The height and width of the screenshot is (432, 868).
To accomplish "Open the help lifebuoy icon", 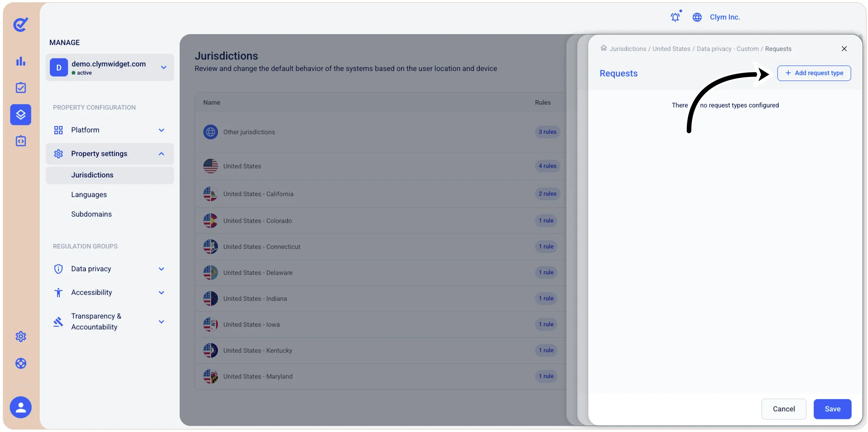I will coord(21,363).
